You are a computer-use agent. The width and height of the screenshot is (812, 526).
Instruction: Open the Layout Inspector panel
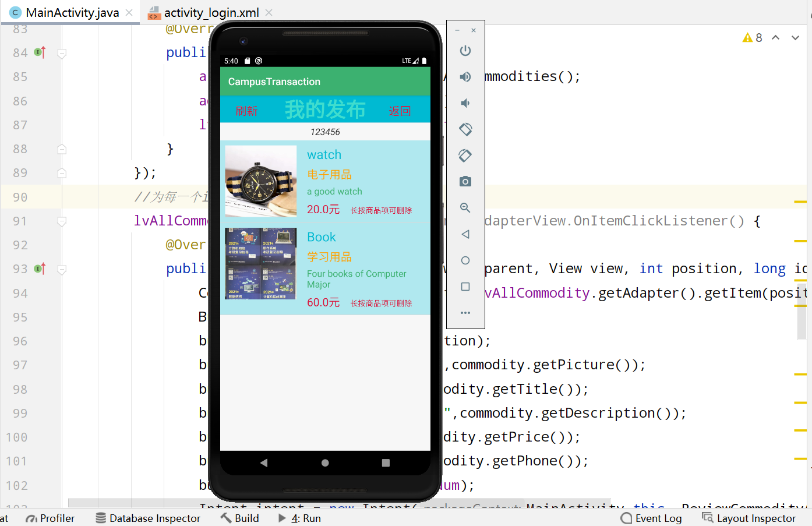[x=749, y=518]
